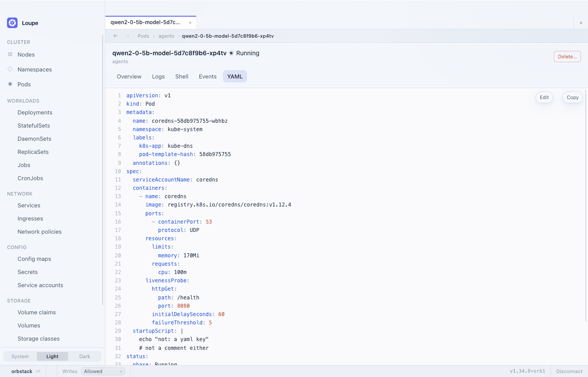Click the sidebar vertical scrollbar
The height and width of the screenshot is (377, 588).
tap(103, 170)
